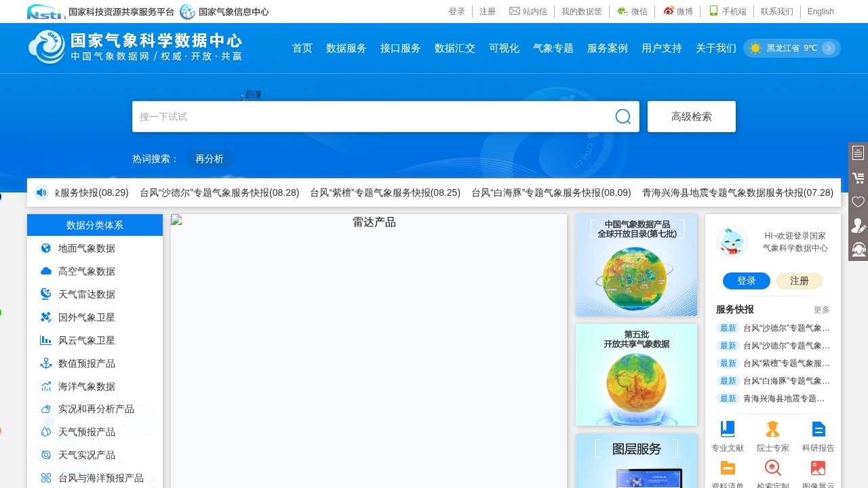This screenshot has width=868, height=488.
Task: Open the customer service headset icon
Action: [x=859, y=249]
